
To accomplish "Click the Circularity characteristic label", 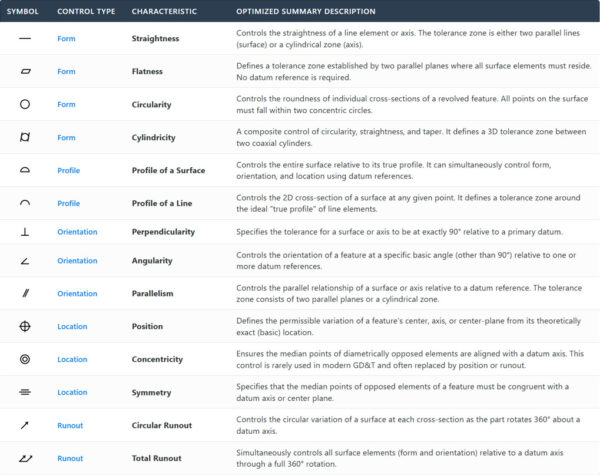I will coord(152,104).
